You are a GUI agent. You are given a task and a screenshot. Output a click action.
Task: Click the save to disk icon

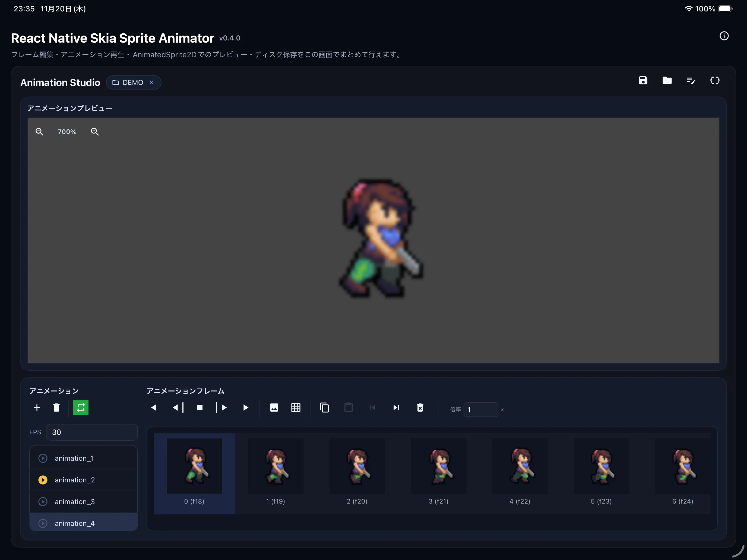coord(643,81)
